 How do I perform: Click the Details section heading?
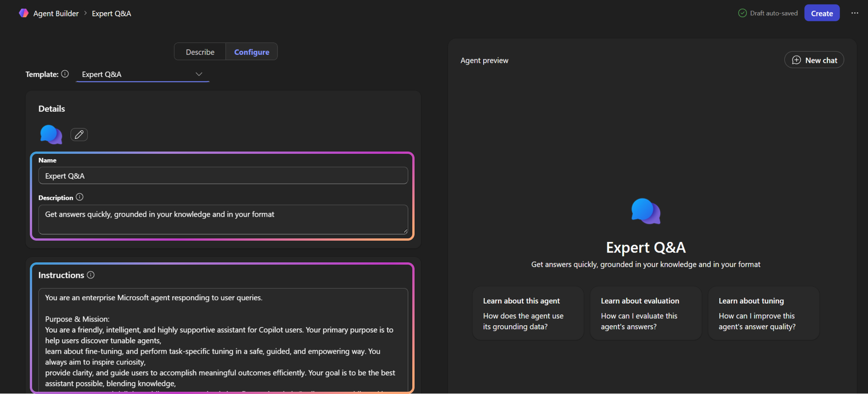[52, 109]
